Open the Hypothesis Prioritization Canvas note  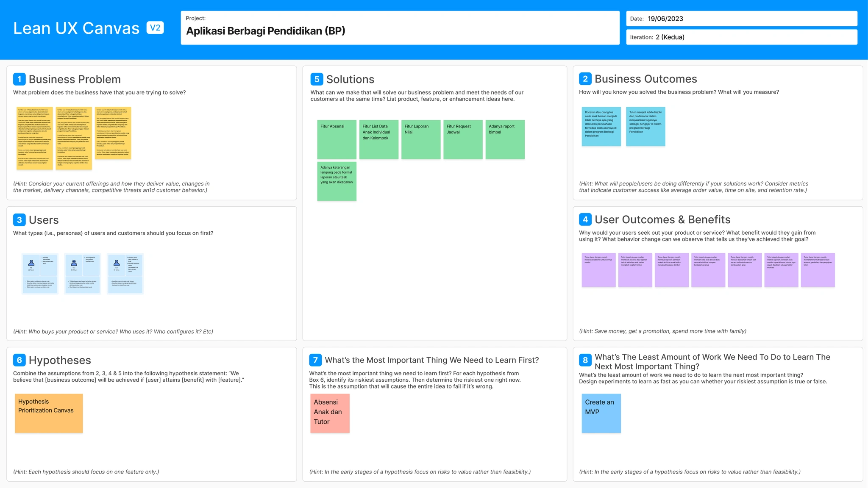[x=49, y=413]
